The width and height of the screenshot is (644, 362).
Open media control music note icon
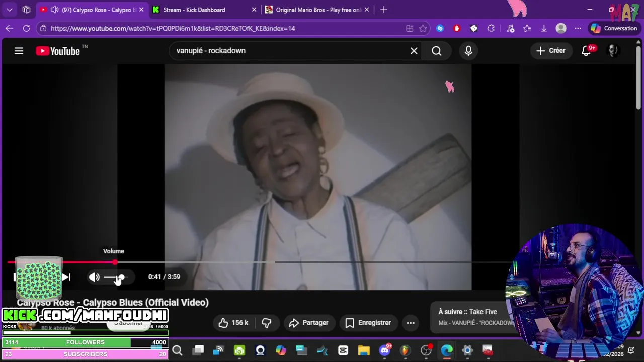click(510, 28)
